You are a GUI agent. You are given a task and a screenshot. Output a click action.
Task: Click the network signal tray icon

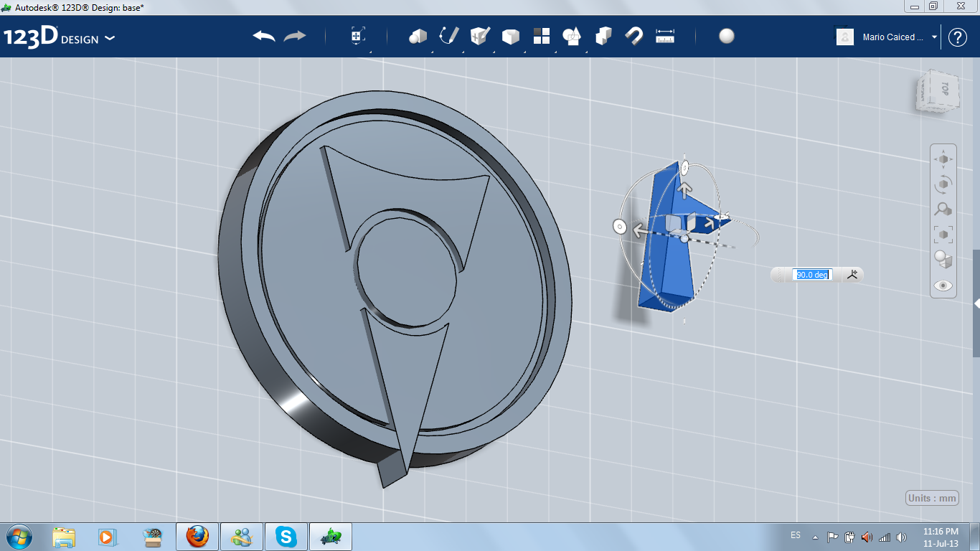[884, 537]
